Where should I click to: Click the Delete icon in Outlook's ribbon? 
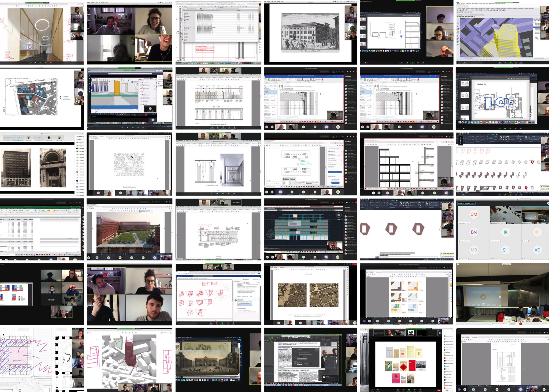(269, 79)
